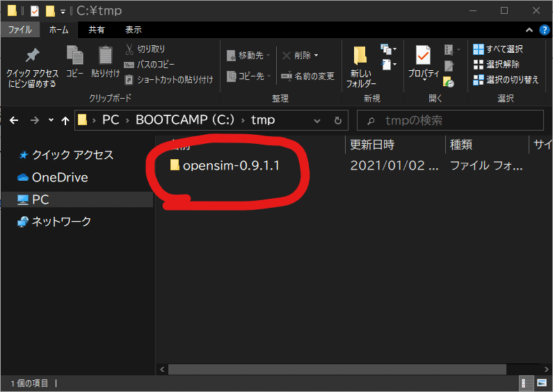
Task: Go back with left arrow
Action: click(x=14, y=120)
